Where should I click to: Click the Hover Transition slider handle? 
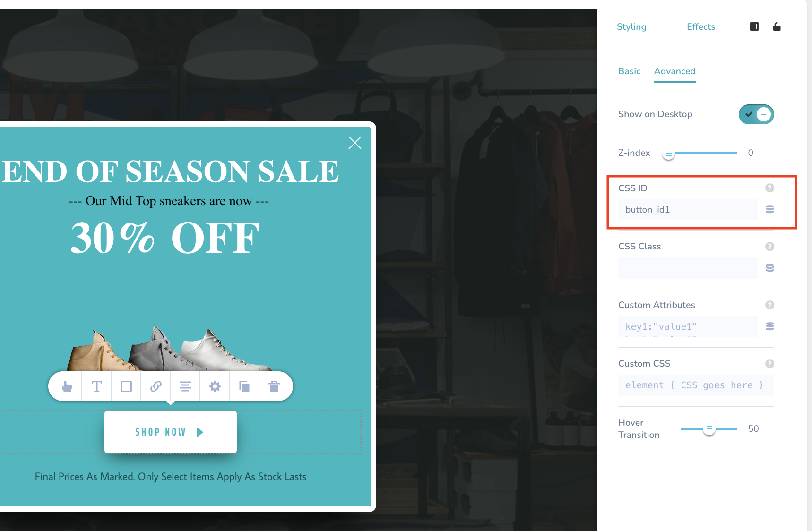pos(708,429)
